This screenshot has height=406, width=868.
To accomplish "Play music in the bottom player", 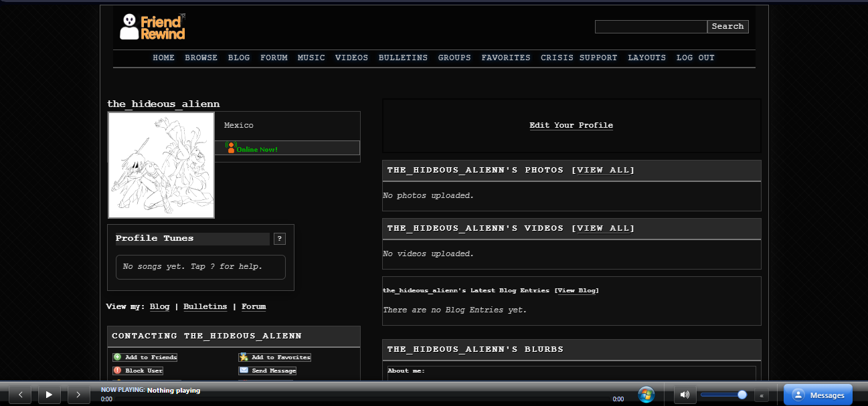I will (49, 395).
